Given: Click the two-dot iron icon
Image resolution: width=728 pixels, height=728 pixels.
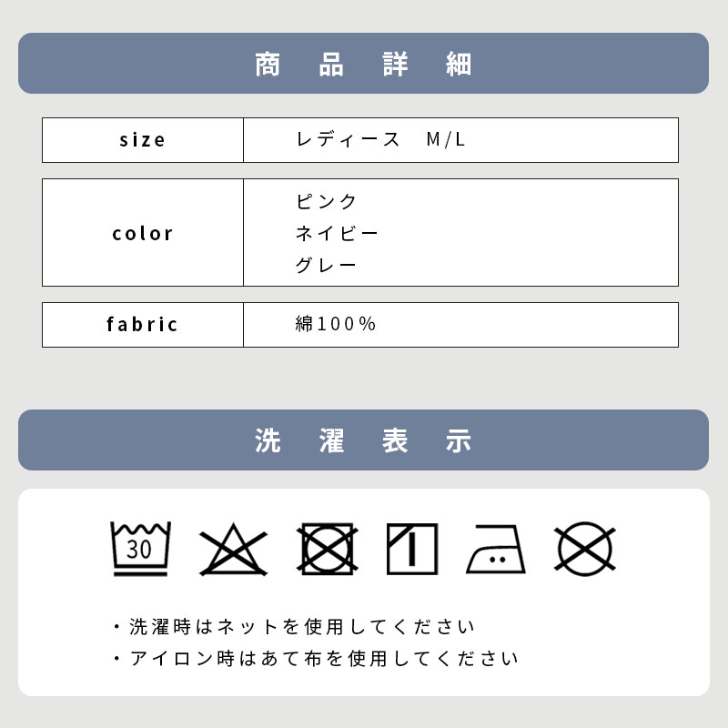Looking at the screenshot, I should coord(496,550).
